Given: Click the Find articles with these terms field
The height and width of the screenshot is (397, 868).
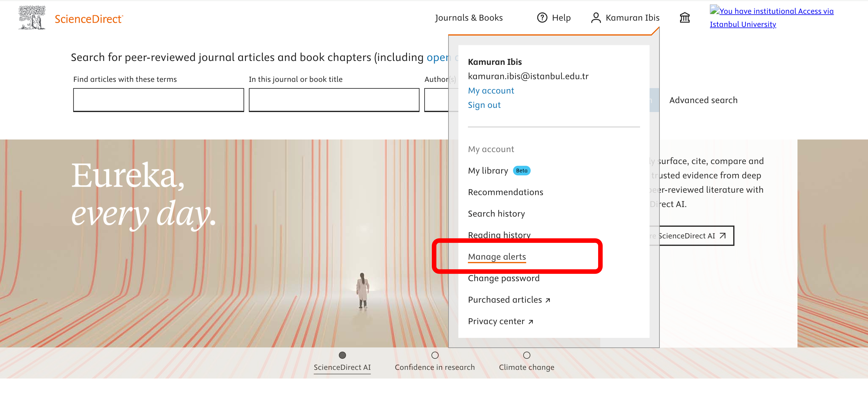Looking at the screenshot, I should pyautogui.click(x=158, y=100).
